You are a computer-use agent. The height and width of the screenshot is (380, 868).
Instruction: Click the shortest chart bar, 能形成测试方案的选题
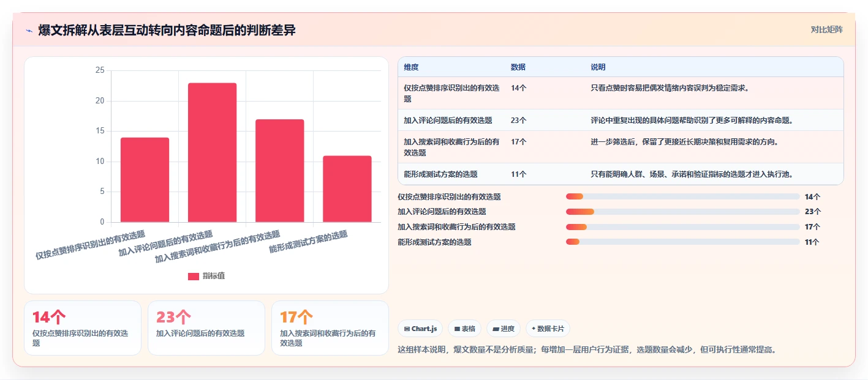click(347, 189)
